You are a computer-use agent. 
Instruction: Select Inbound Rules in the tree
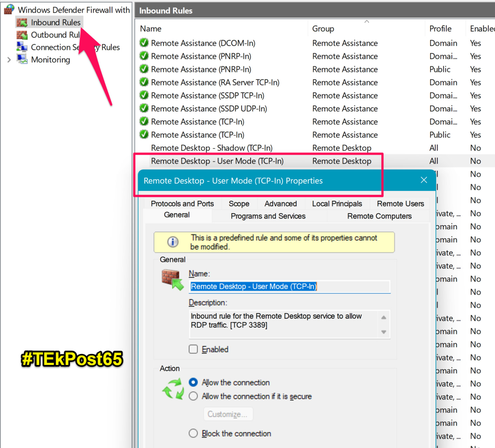[56, 22]
